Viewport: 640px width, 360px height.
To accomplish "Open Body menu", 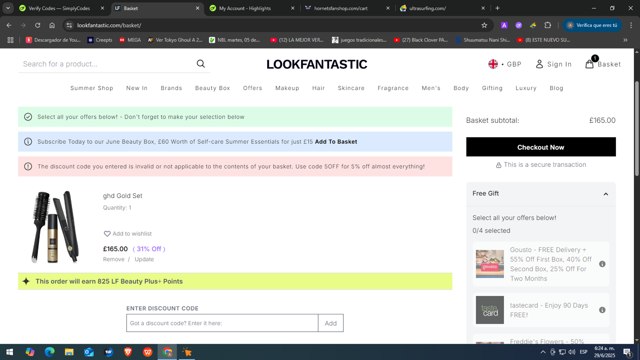I will coord(461,88).
